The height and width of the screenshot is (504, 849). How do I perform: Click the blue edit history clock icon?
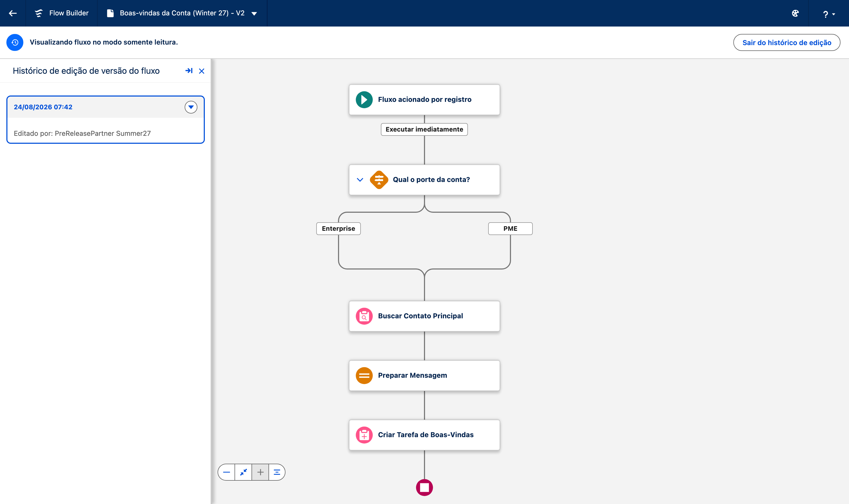(15, 42)
